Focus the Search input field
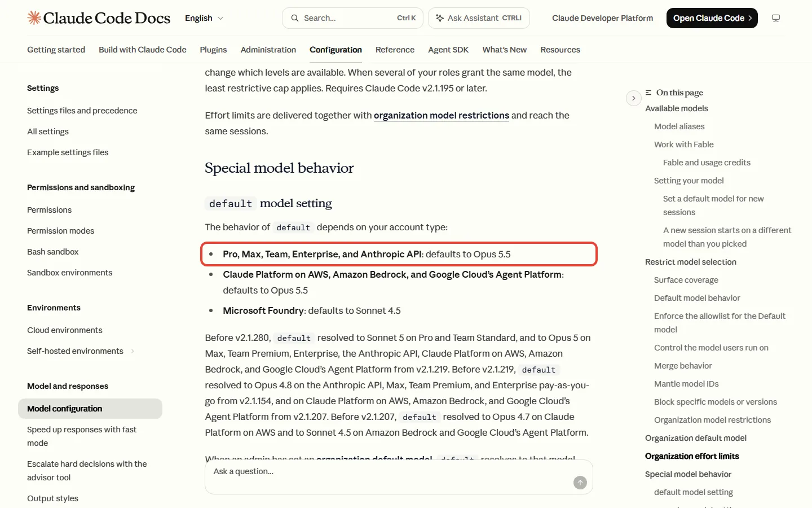Viewport: 812px width, 508px height. pos(354,18)
